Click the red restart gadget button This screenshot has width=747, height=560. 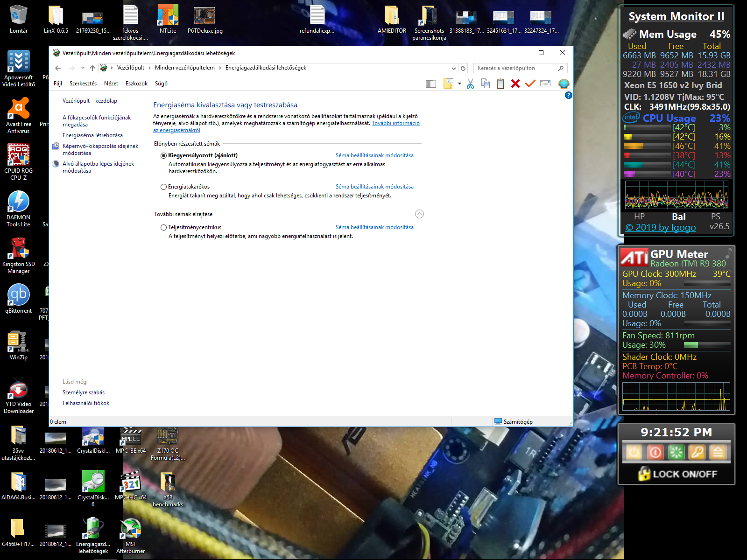pos(655,452)
